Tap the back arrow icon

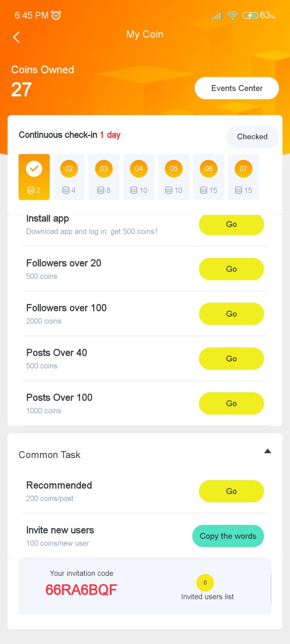pyautogui.click(x=16, y=37)
